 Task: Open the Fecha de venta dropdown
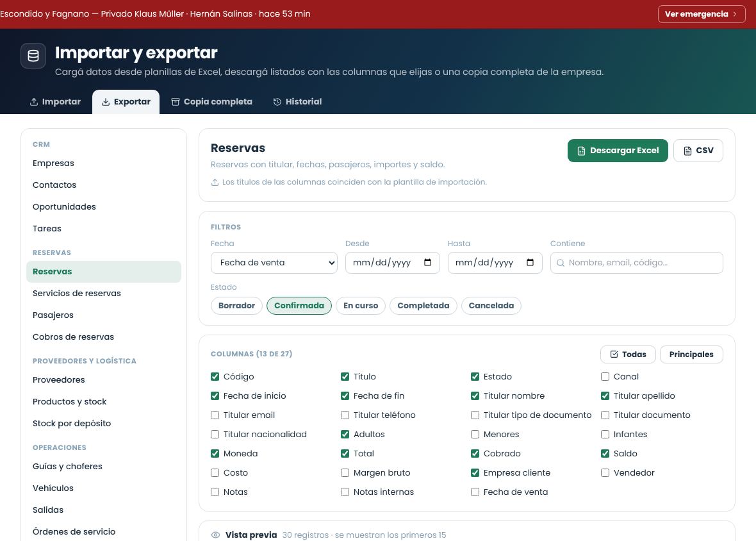pos(274,263)
